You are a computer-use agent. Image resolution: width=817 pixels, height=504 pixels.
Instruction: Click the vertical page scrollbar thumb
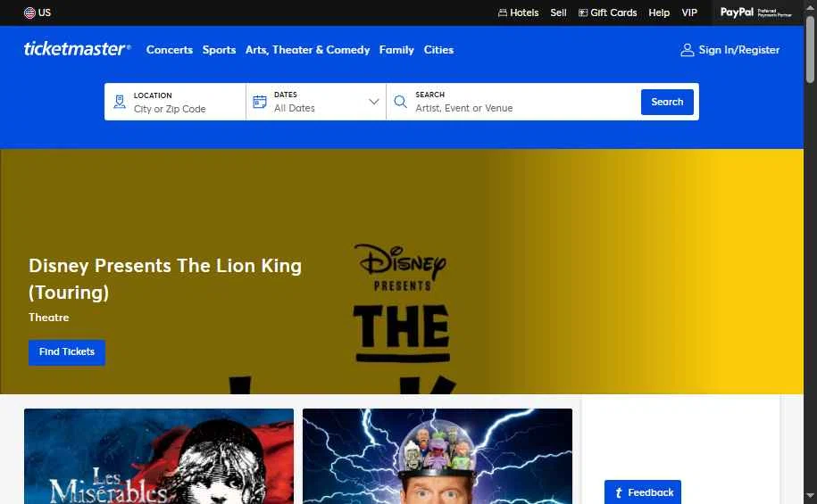click(x=810, y=49)
